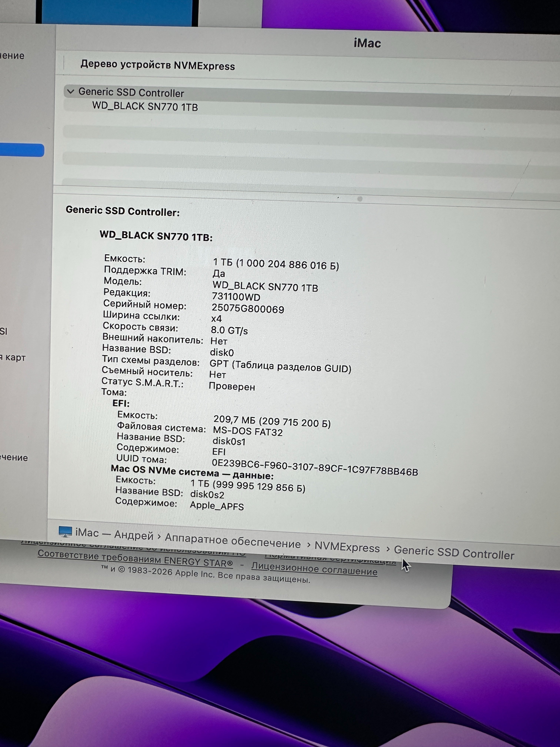Select file system value MS-DOS FAT32
The image size is (560, 747).
[248, 431]
